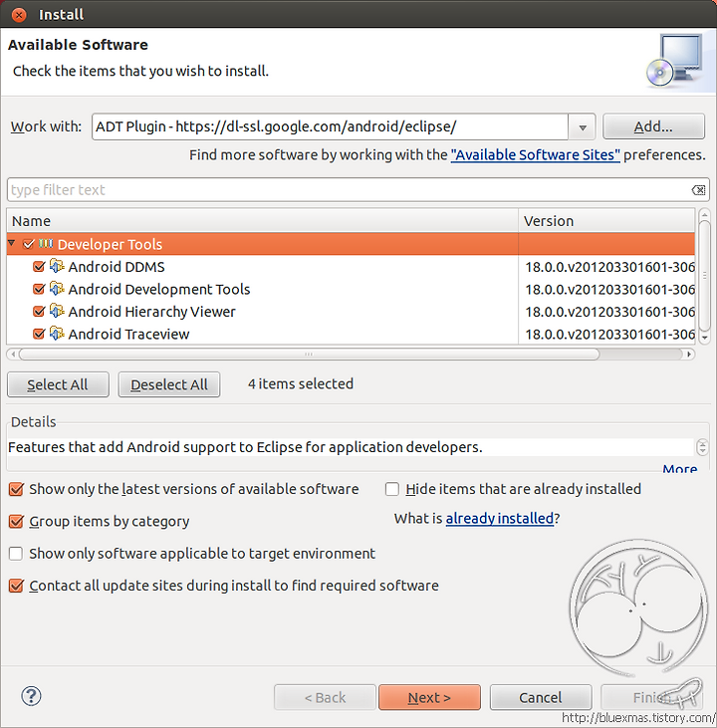Click the software list scroll down arrow

tap(704, 338)
